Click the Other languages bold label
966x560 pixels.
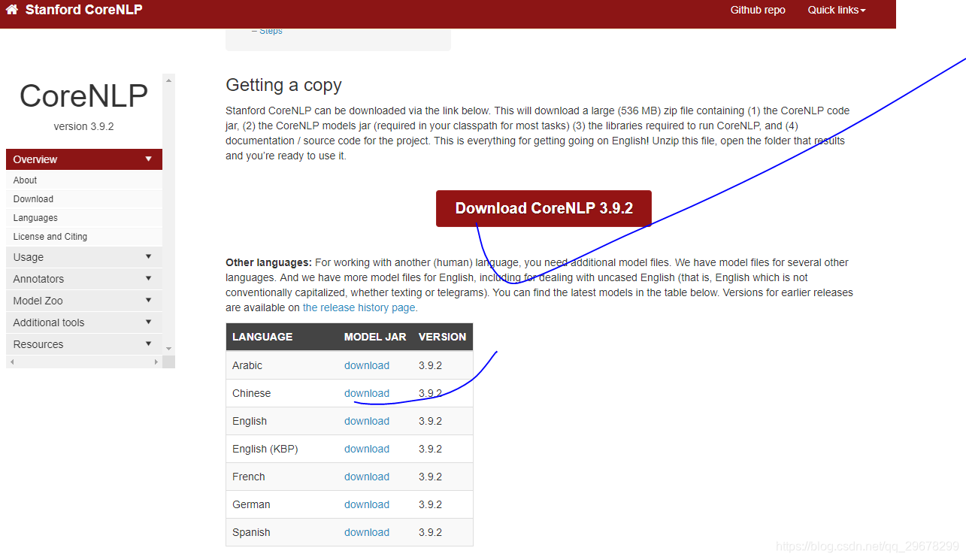268,262
